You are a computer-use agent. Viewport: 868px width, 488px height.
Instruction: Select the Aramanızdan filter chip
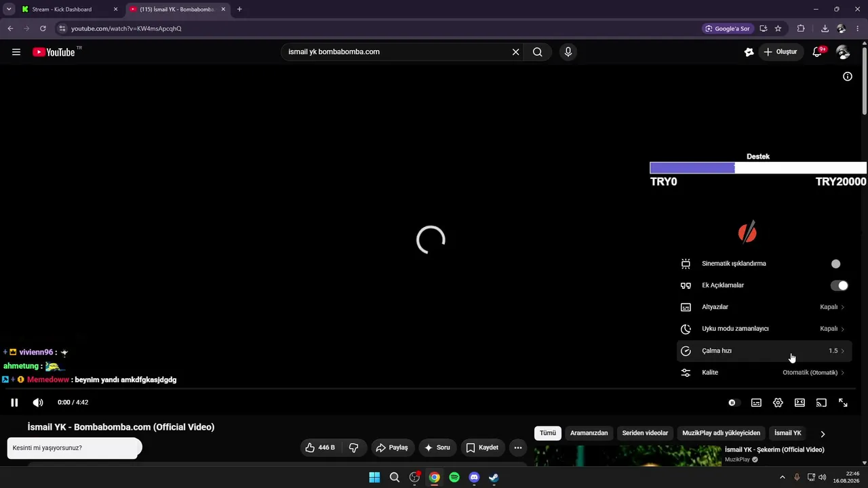[589, 433]
